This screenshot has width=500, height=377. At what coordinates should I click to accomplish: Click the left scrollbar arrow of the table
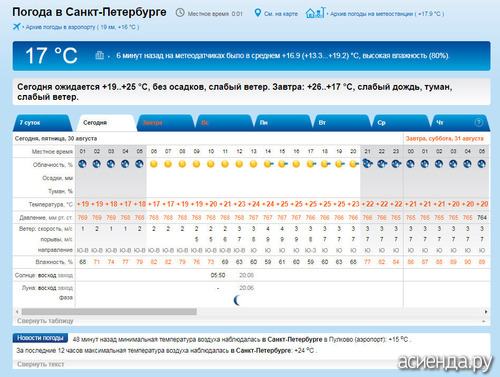17,312
